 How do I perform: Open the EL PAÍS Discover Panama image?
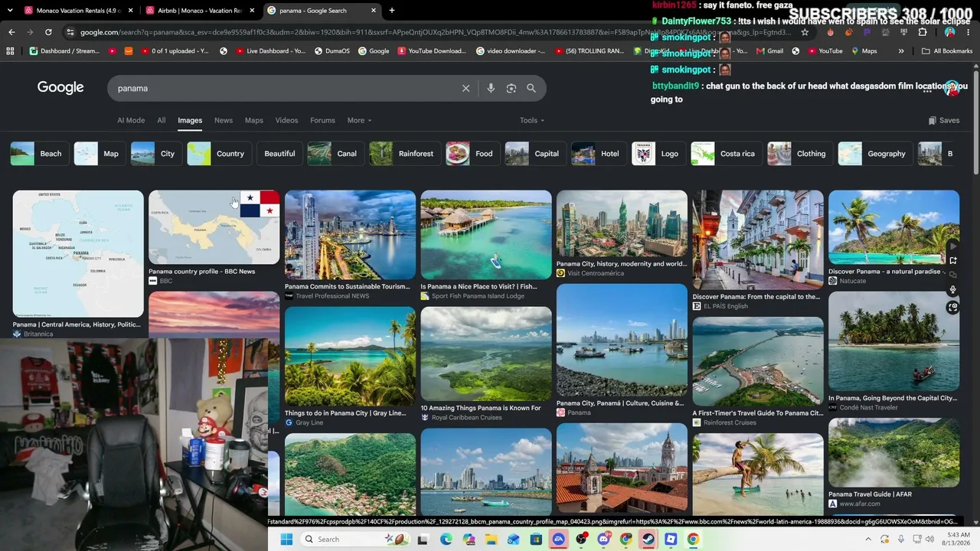[x=758, y=240]
